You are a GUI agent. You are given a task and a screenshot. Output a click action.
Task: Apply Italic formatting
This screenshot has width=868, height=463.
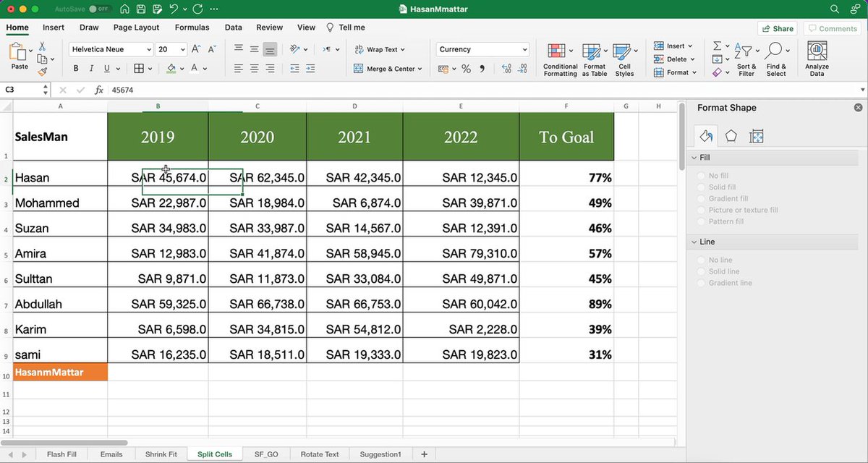pos(92,69)
